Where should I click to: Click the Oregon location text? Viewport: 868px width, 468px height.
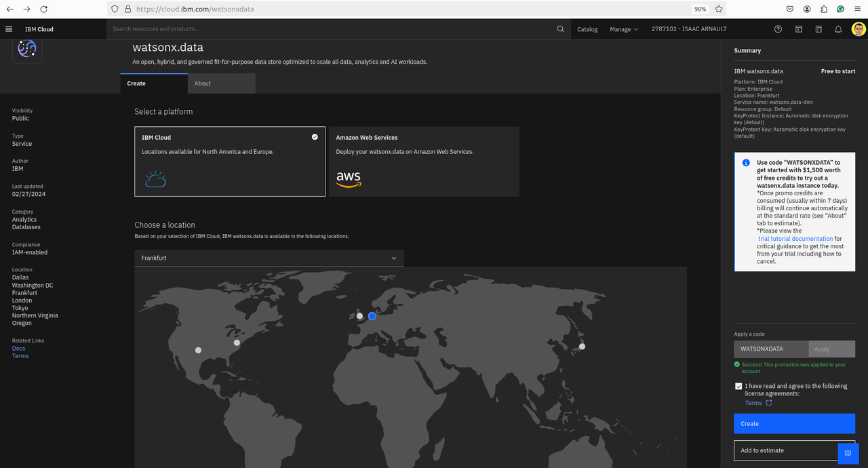[22, 323]
